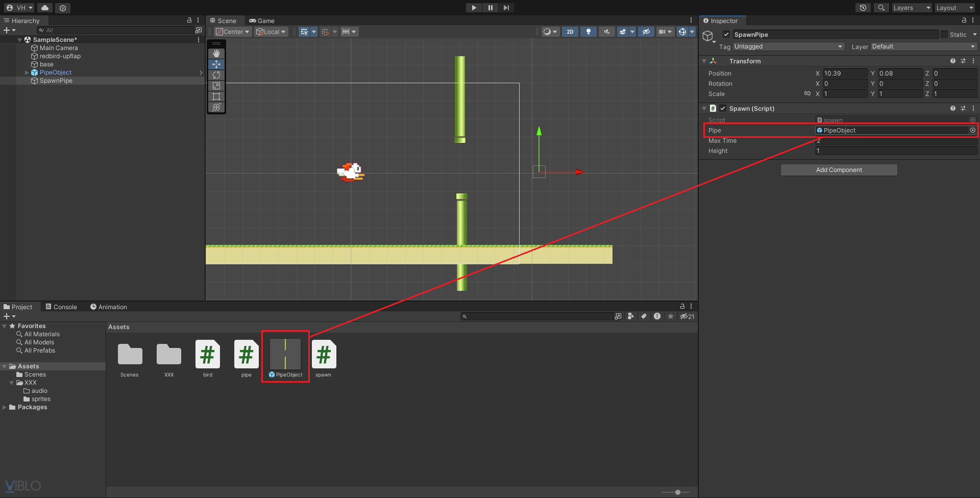Click the Position X field
Viewport: 980px width, 498px height.
(x=845, y=74)
